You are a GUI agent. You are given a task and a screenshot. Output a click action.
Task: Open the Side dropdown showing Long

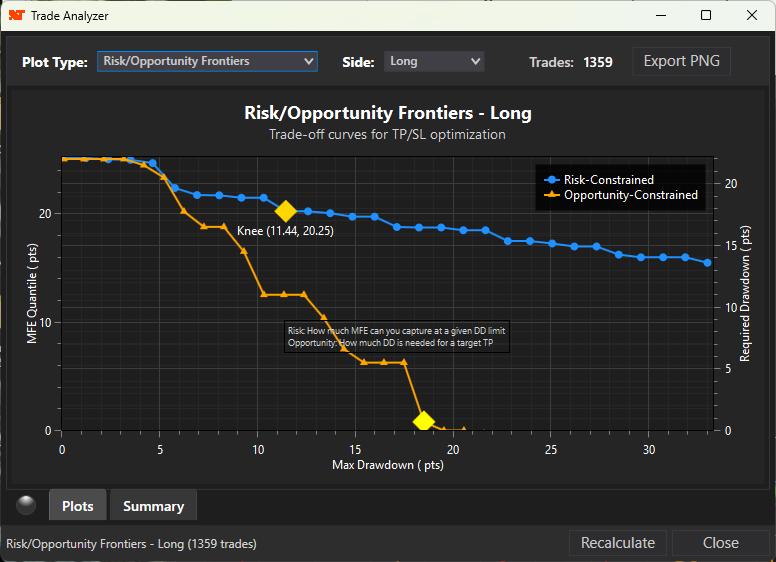pos(433,61)
